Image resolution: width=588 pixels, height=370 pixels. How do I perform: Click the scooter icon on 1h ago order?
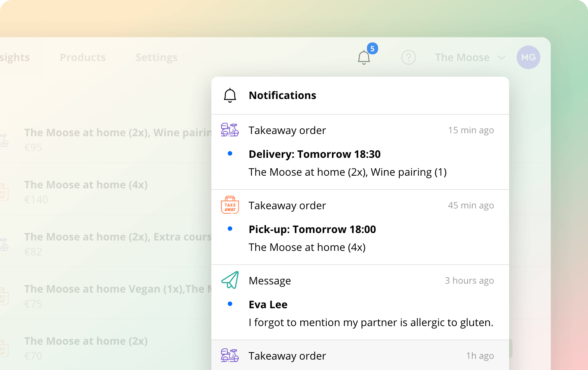(x=230, y=355)
